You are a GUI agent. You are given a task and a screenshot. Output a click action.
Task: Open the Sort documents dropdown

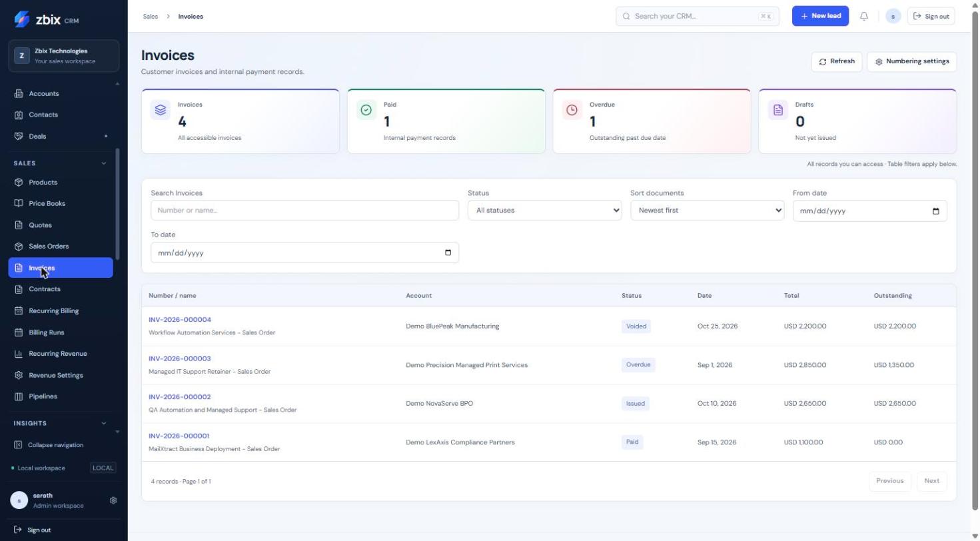tap(707, 211)
